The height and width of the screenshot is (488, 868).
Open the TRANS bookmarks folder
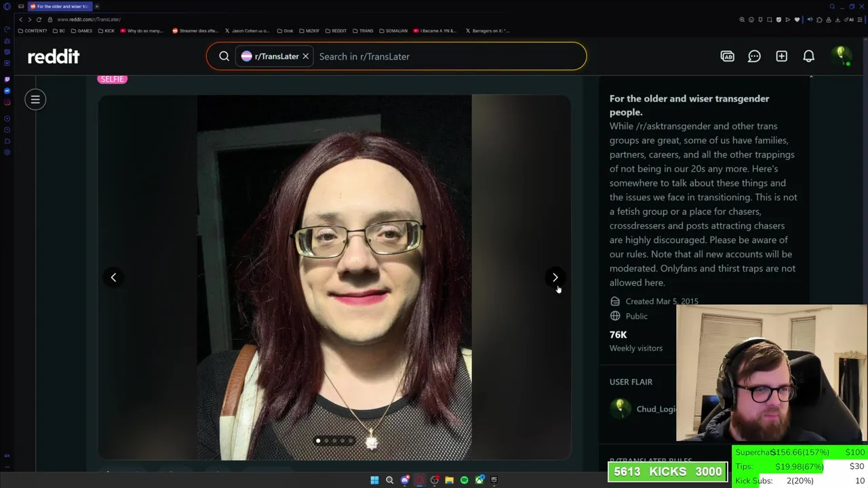pyautogui.click(x=363, y=30)
